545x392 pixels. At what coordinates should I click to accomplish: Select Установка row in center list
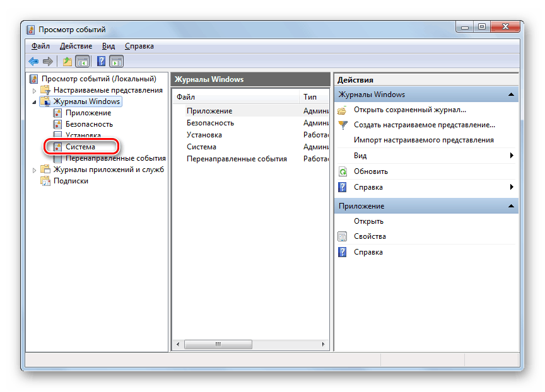(x=250, y=135)
